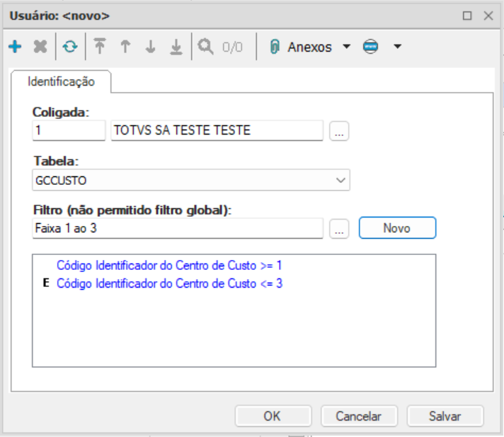The width and height of the screenshot is (504, 437).
Task: Go to next record down arrow
Action: (x=151, y=46)
